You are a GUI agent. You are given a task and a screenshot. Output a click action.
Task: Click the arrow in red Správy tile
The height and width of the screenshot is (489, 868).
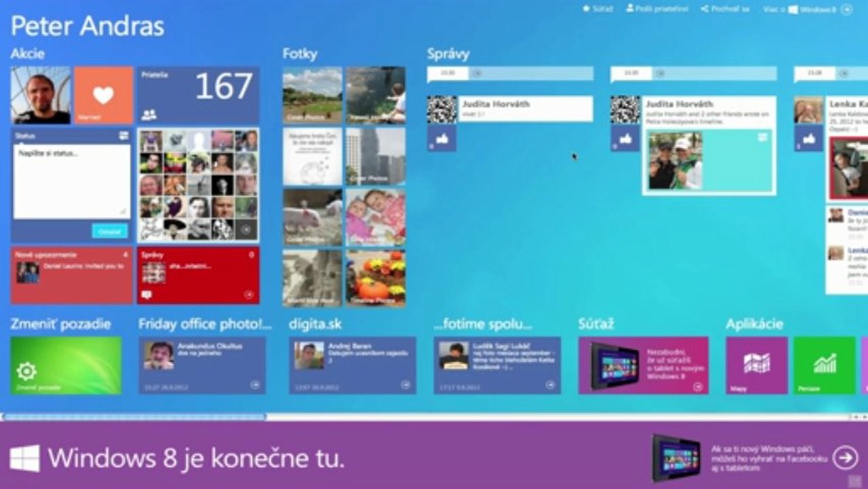tap(248, 295)
